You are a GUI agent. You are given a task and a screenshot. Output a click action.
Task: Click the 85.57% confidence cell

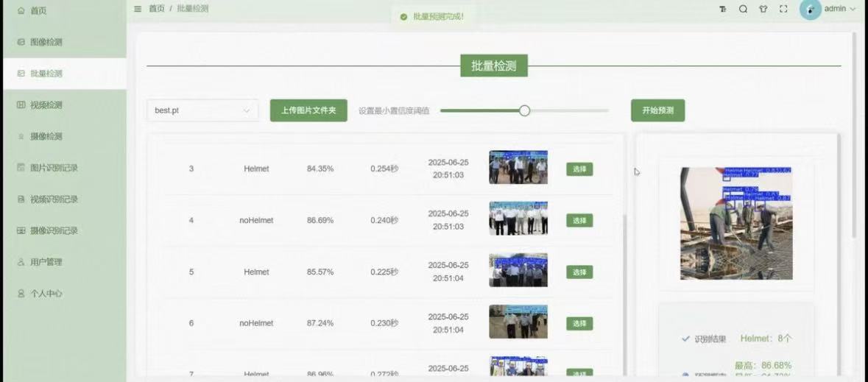(x=320, y=272)
